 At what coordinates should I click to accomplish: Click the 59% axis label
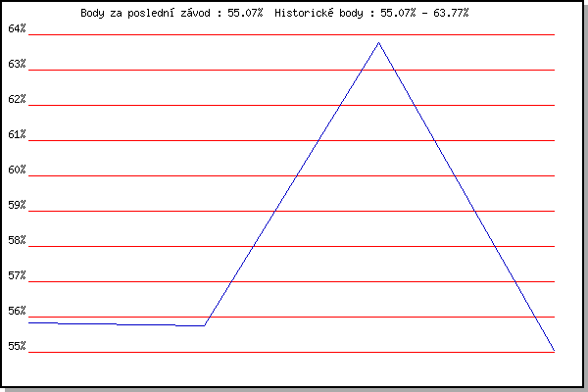[17, 205]
